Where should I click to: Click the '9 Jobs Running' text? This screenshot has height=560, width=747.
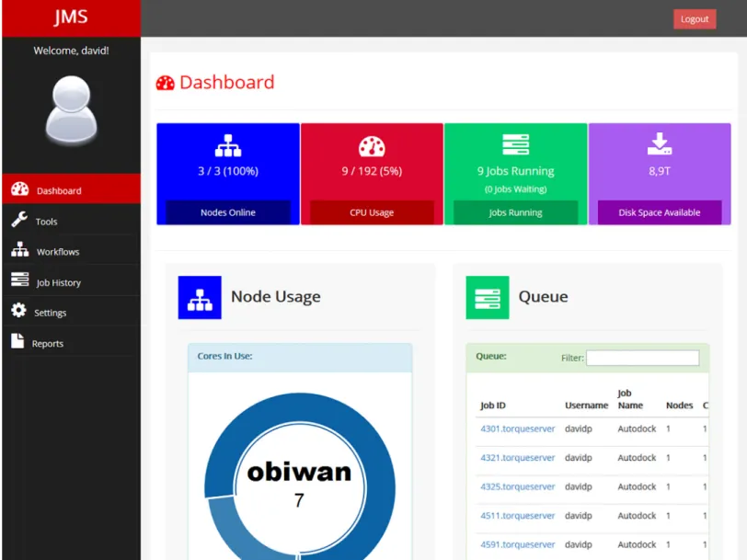(x=515, y=171)
